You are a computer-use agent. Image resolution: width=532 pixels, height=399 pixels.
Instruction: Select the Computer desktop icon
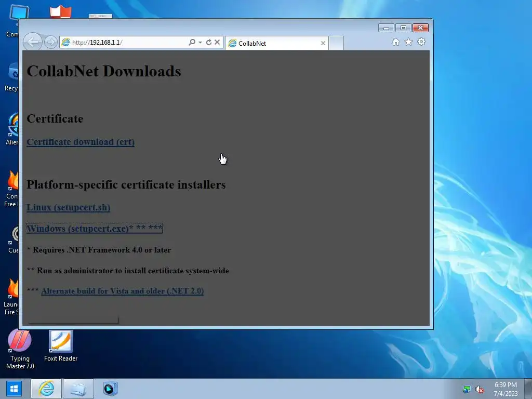coord(14,21)
